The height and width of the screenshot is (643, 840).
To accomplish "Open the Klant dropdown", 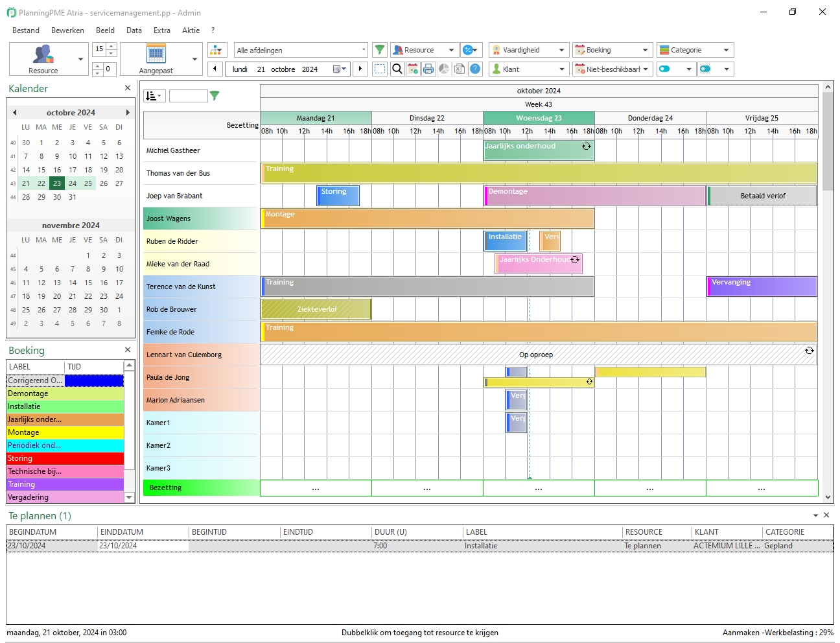I will pos(528,69).
